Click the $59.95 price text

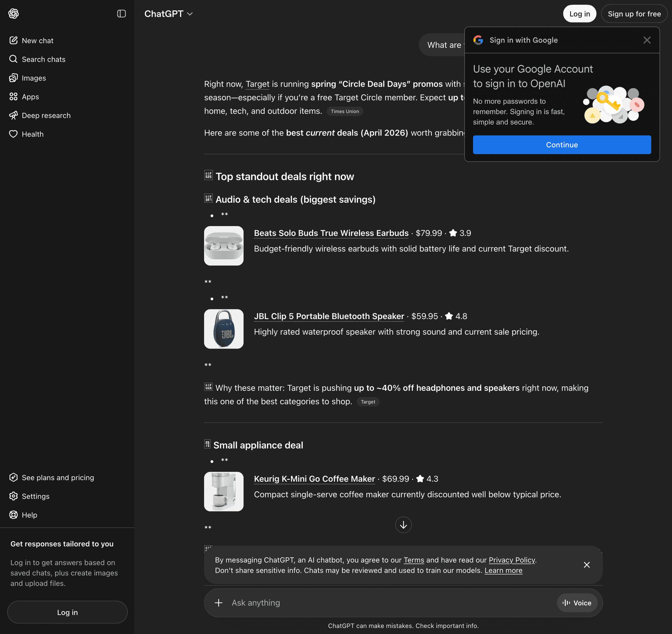[x=424, y=316]
